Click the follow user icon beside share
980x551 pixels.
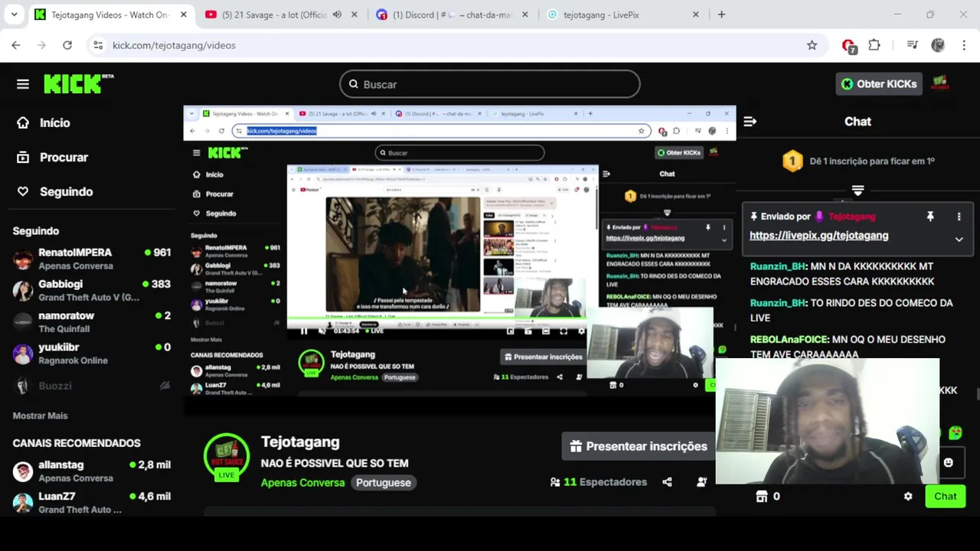(701, 482)
